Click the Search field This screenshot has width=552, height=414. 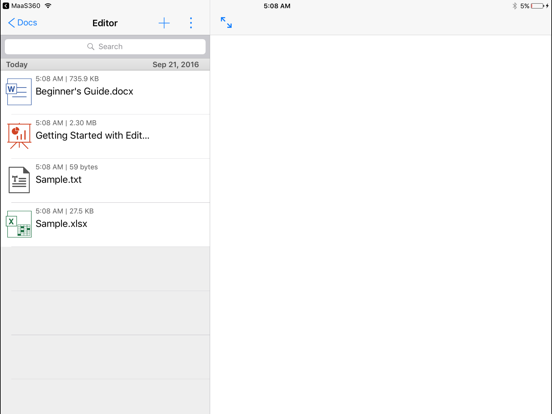[x=105, y=46]
